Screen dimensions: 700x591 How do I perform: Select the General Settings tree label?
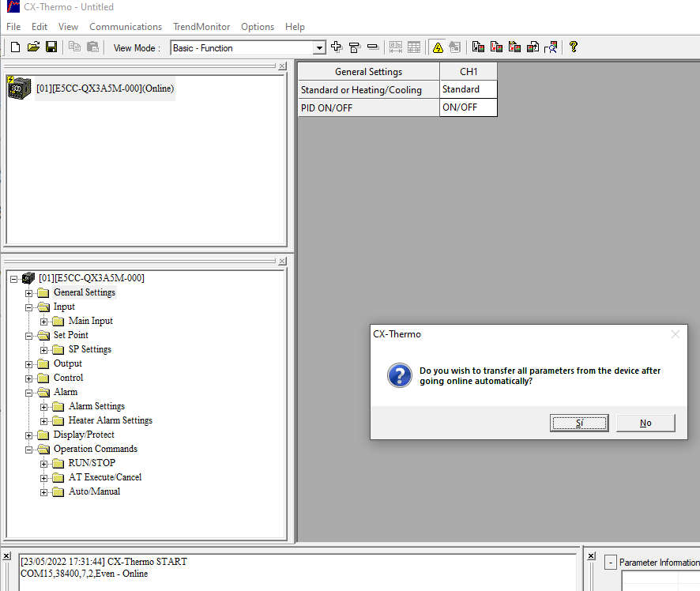pos(85,292)
